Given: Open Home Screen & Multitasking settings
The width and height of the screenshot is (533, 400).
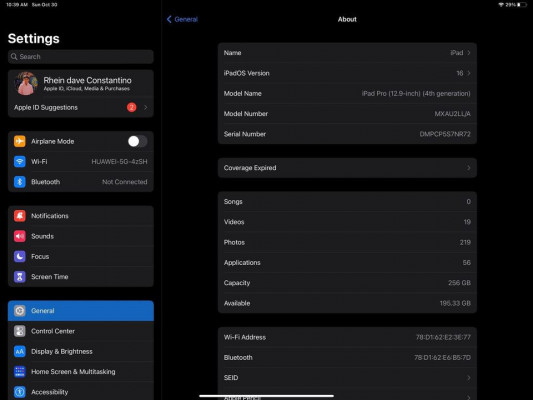Looking at the screenshot, I should coord(81,371).
